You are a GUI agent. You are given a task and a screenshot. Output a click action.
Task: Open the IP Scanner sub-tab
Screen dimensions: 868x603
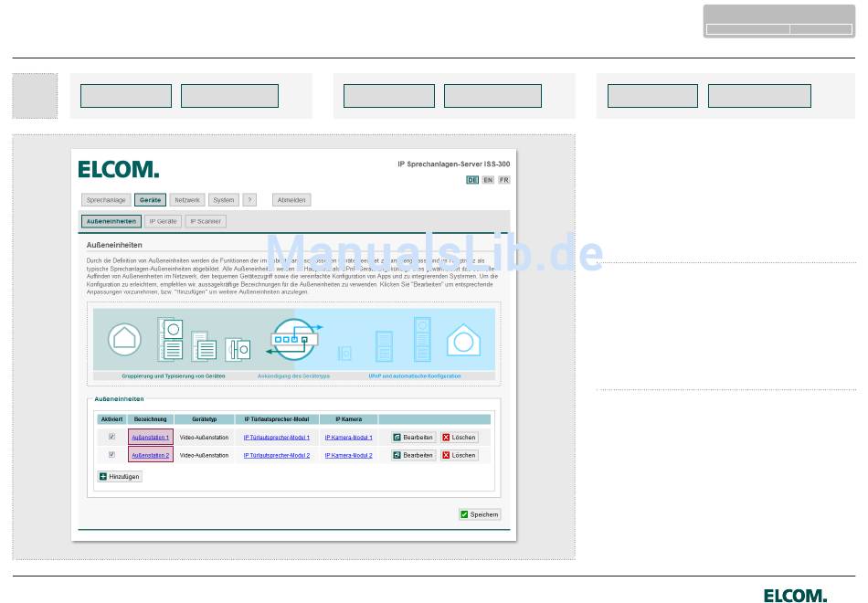point(206,221)
